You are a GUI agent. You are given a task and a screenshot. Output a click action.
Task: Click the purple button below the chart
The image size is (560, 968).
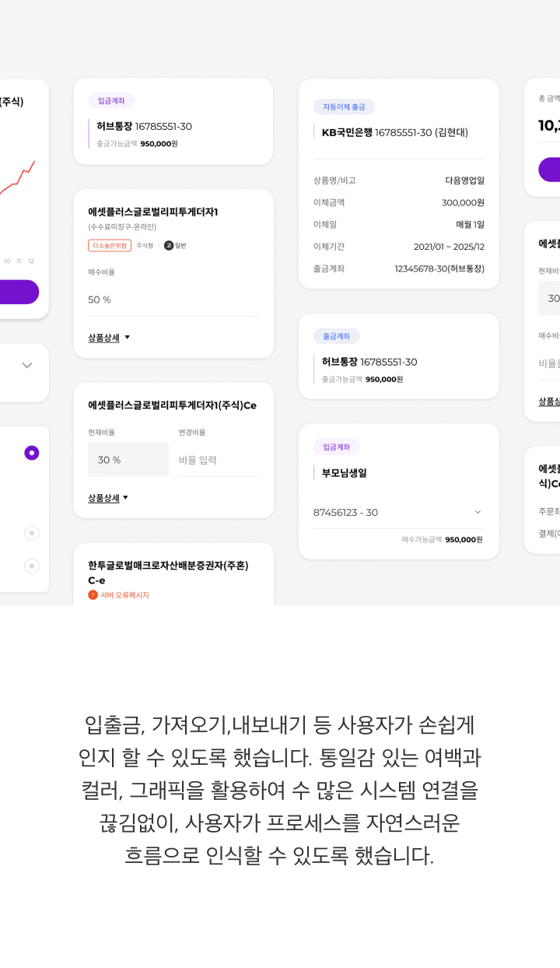click(19, 292)
